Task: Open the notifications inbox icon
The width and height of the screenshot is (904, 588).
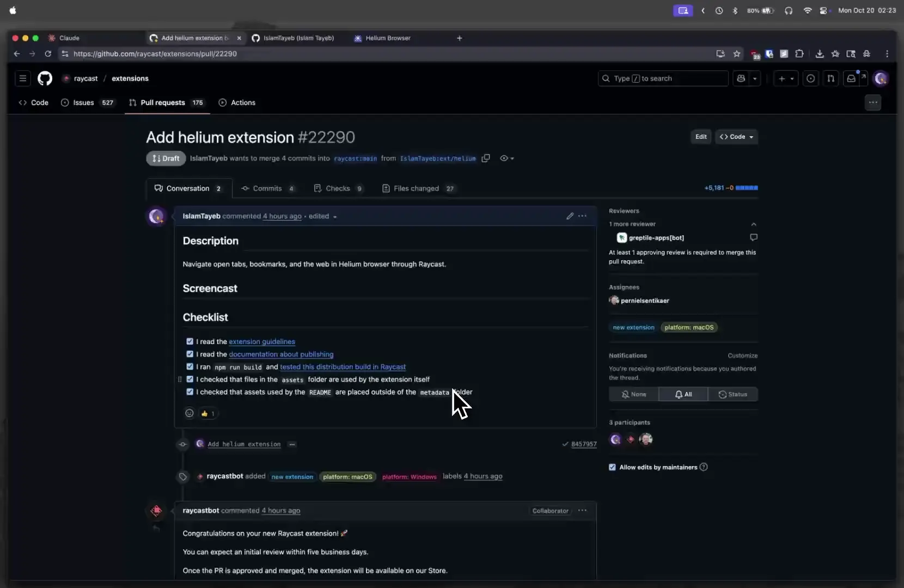Action: point(851,78)
